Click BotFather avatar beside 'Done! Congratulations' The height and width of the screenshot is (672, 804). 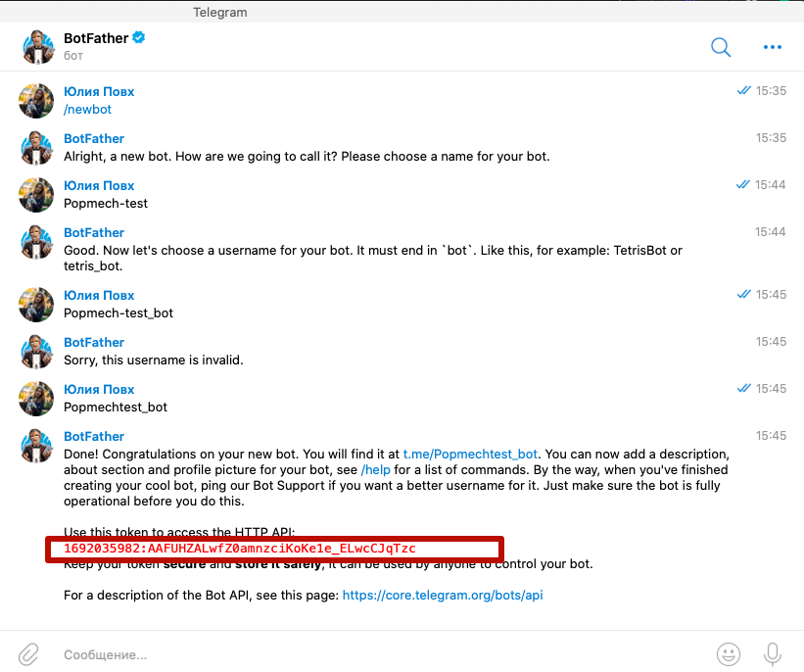coord(36,446)
